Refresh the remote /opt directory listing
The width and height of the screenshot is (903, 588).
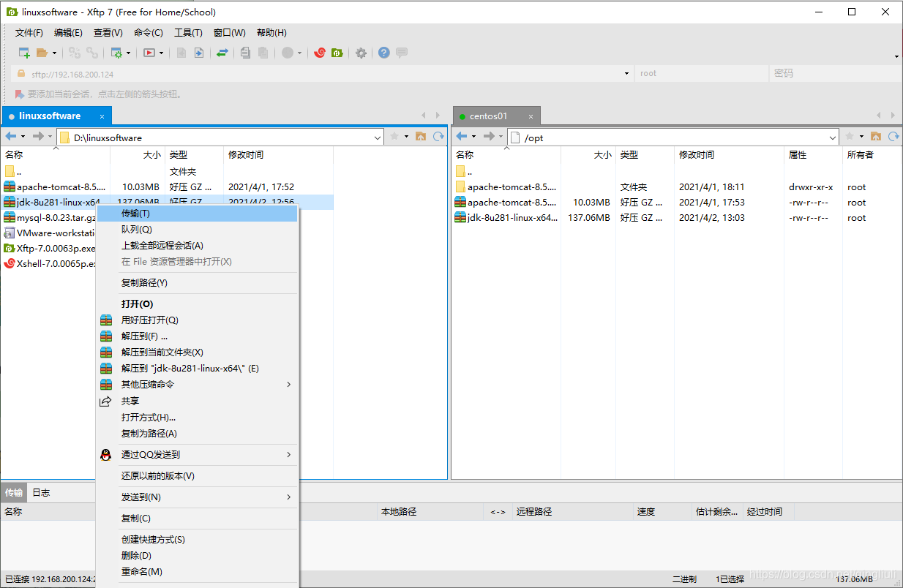[x=893, y=137]
